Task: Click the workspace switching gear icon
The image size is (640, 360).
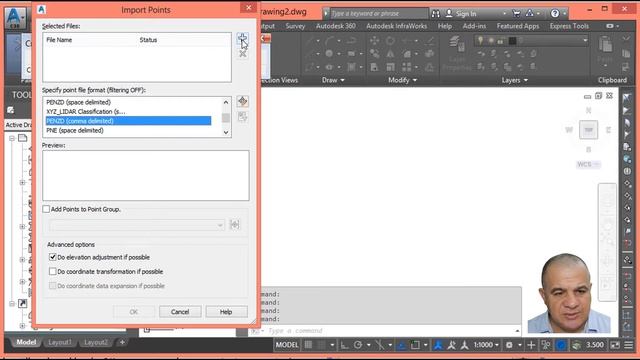Action: (x=509, y=345)
